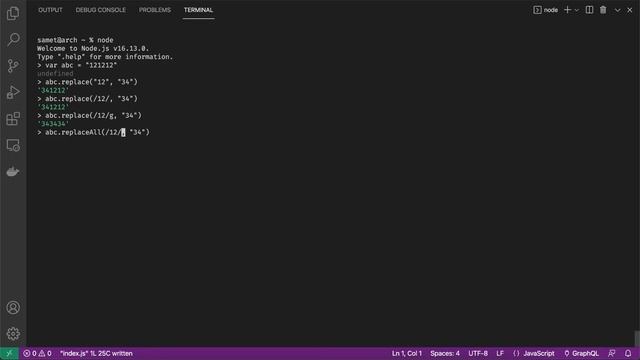640x360 pixels.
Task: Switch to the DEBUG CONSOLE tab
Action: pyautogui.click(x=100, y=10)
